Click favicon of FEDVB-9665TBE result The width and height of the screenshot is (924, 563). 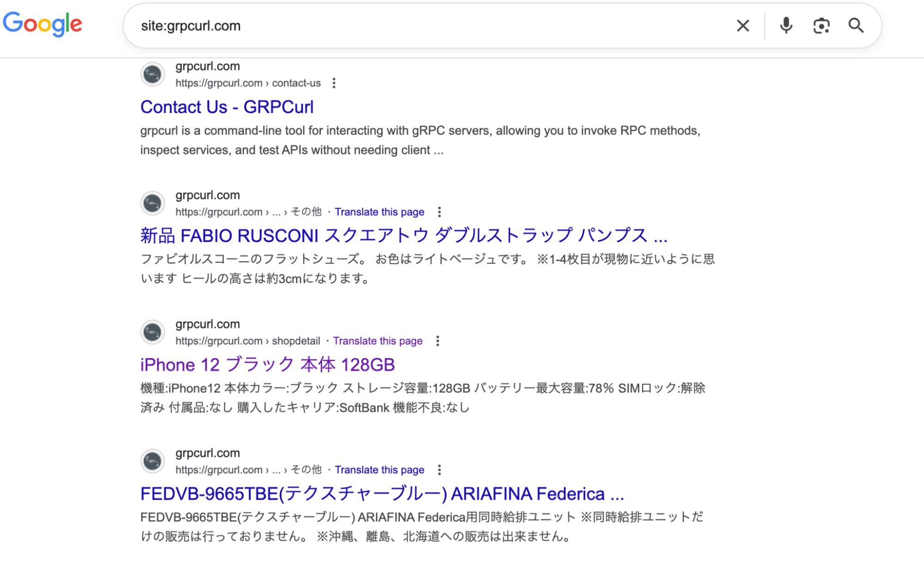pos(153,461)
